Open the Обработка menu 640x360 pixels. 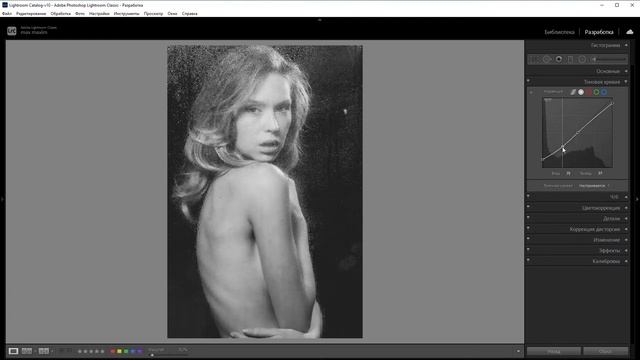[x=60, y=13]
